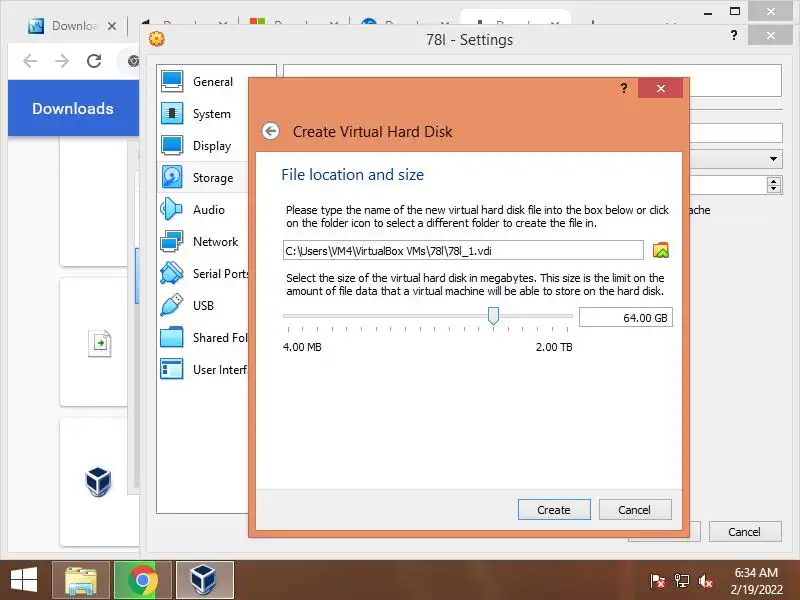Open Display monitor icon in settings

(x=172, y=145)
